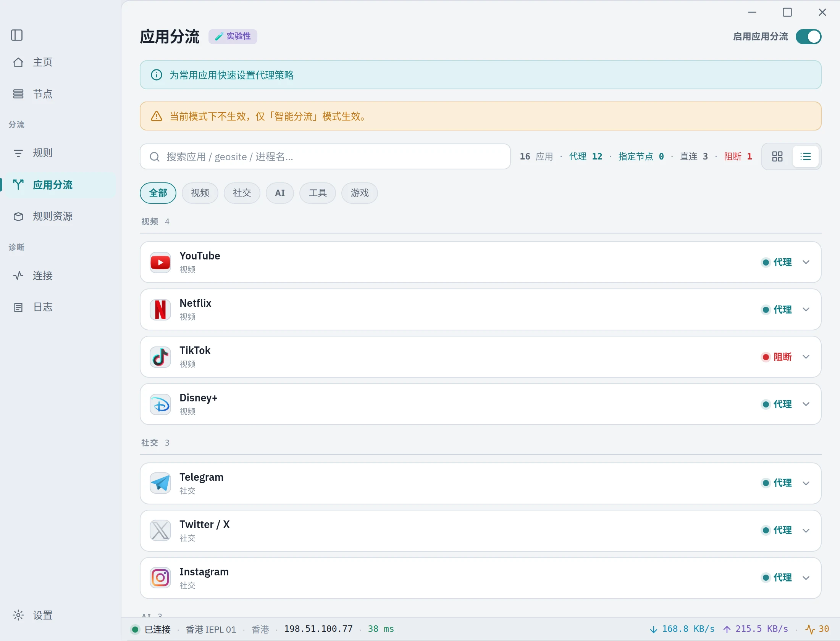This screenshot has width=840, height=641.
Task: Switch to grid view
Action: (x=777, y=156)
